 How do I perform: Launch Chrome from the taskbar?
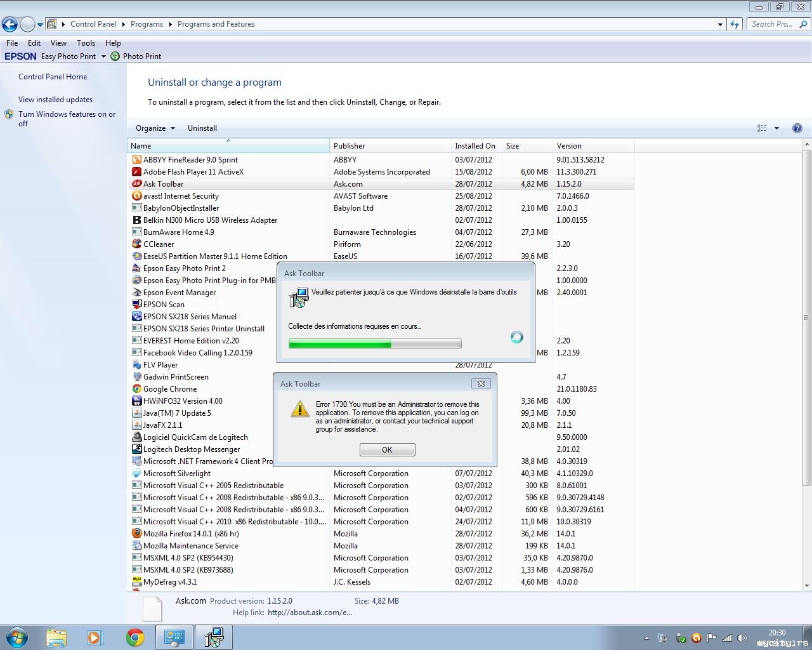tap(134, 637)
